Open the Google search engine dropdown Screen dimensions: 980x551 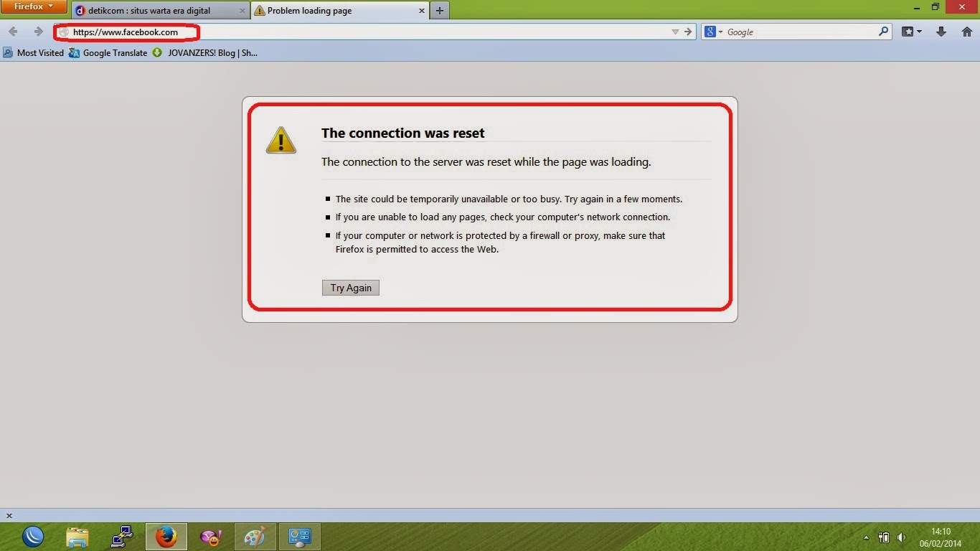[713, 32]
